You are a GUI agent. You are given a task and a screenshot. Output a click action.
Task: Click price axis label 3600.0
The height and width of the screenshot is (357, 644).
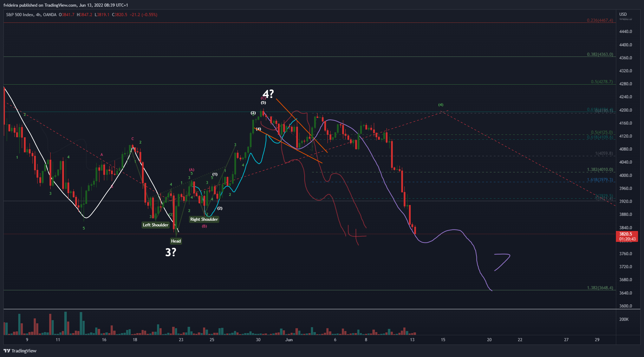pos(626,306)
